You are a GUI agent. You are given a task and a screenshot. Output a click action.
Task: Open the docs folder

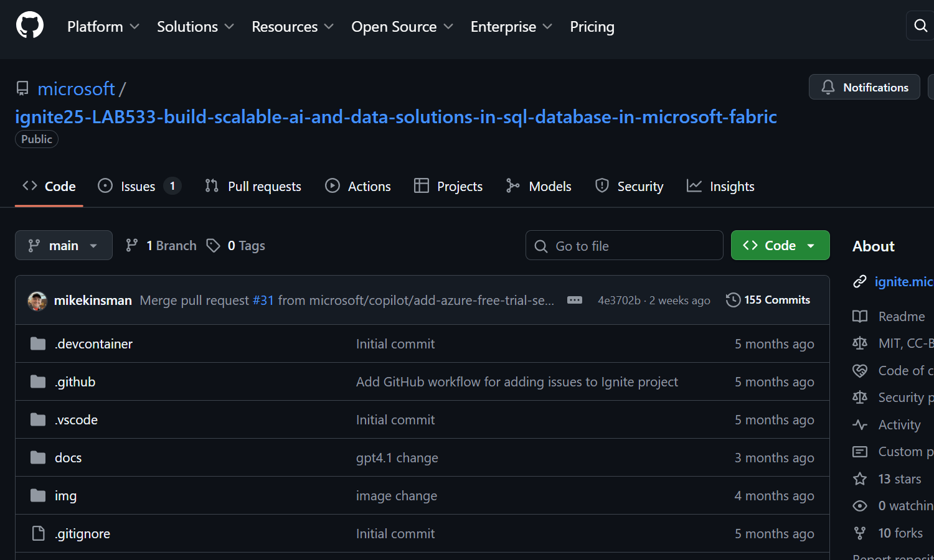[x=68, y=458]
